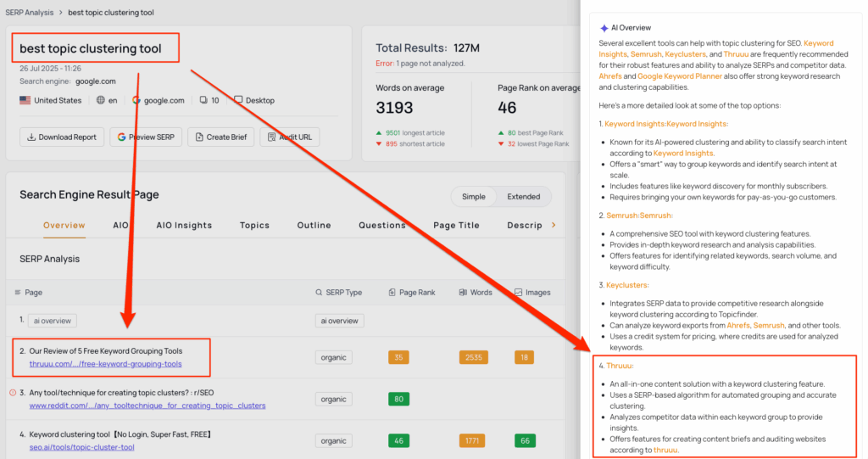Click the 32 lowest Page Rank stat
Viewport: 868px width, 459px height.
pyautogui.click(x=534, y=143)
